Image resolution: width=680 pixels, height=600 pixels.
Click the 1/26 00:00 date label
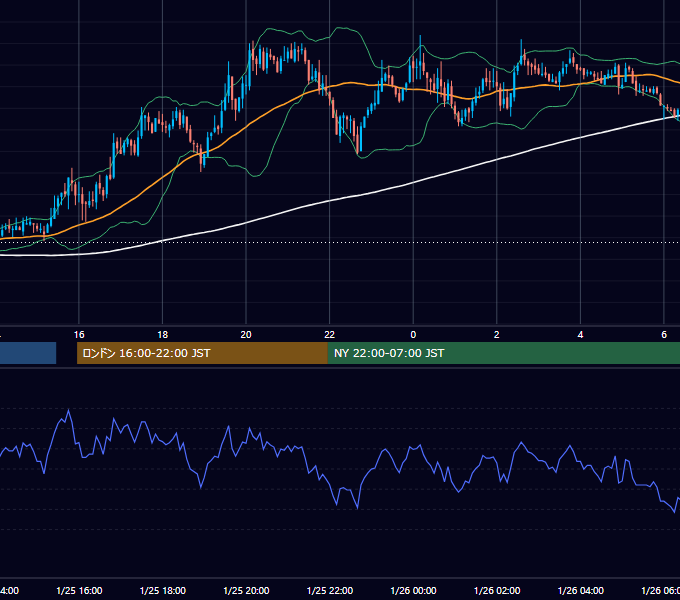point(413,591)
